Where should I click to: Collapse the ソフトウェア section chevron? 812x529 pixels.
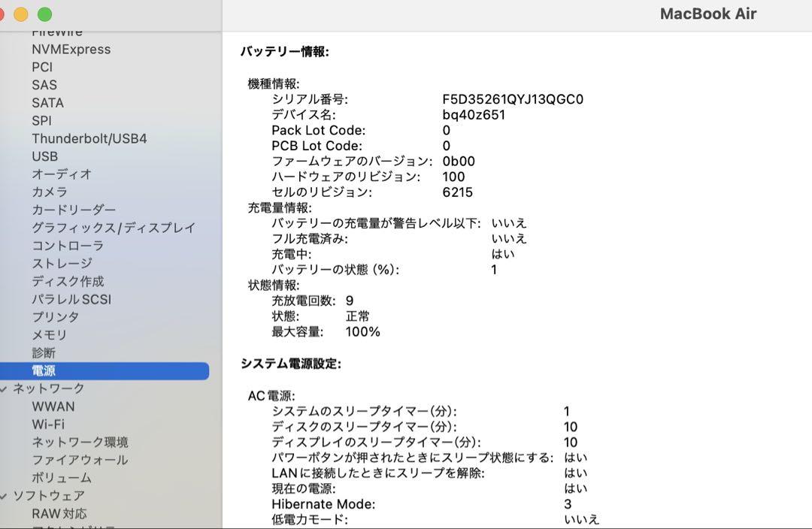3,496
